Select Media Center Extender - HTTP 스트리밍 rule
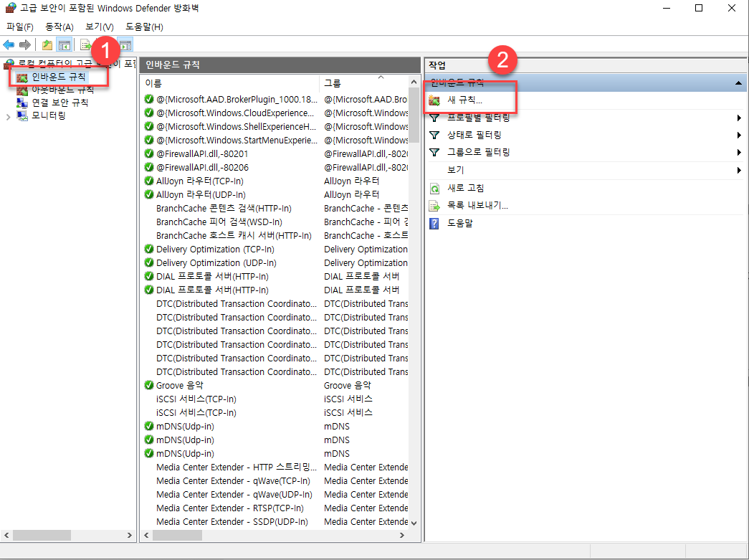The height and width of the screenshot is (560, 749). point(237,468)
